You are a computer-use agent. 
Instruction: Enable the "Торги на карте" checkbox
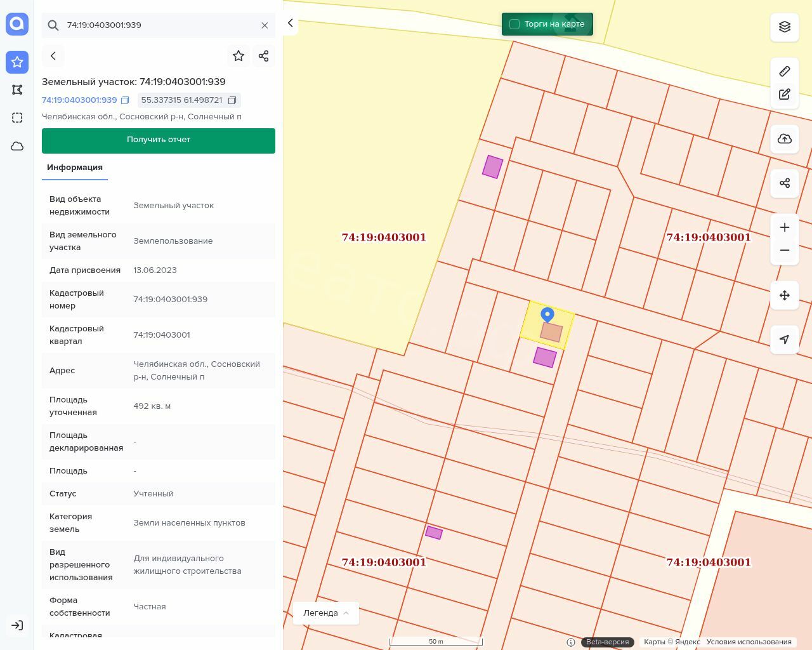[514, 24]
